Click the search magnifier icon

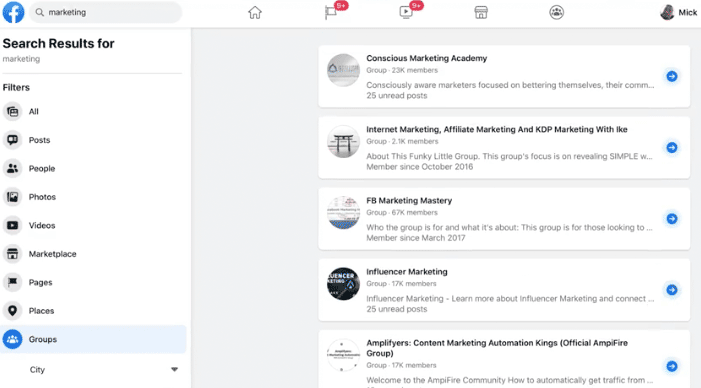coord(40,13)
